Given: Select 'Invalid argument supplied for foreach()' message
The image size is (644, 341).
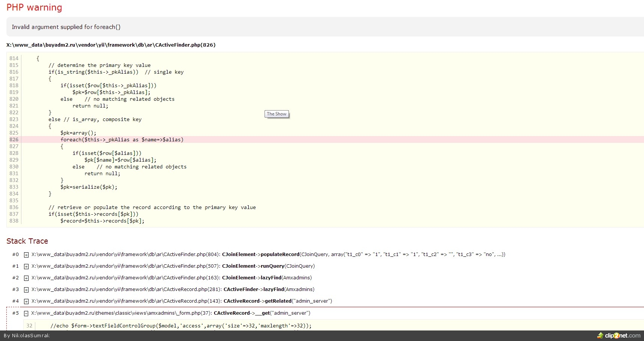Looking at the screenshot, I should tap(66, 27).
